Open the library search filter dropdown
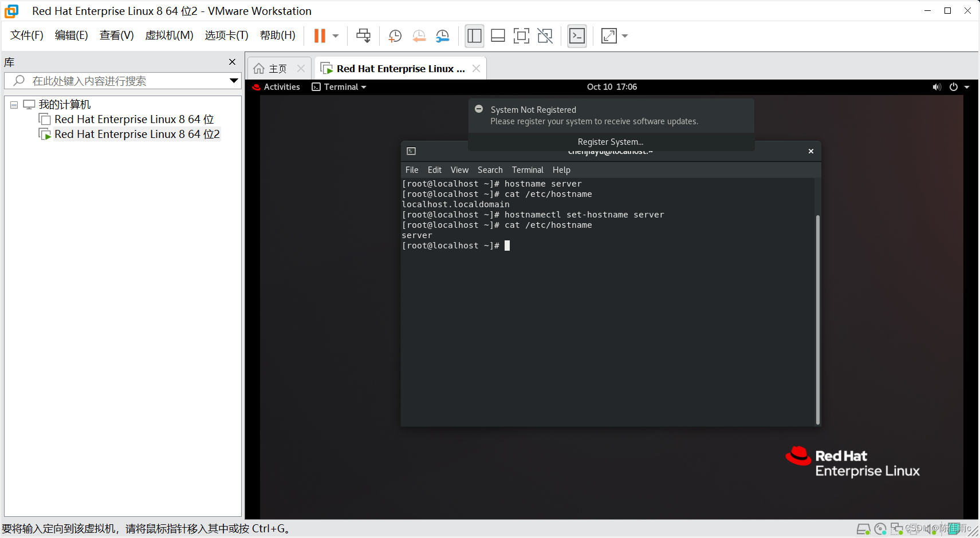The image size is (980, 538). pyautogui.click(x=234, y=81)
